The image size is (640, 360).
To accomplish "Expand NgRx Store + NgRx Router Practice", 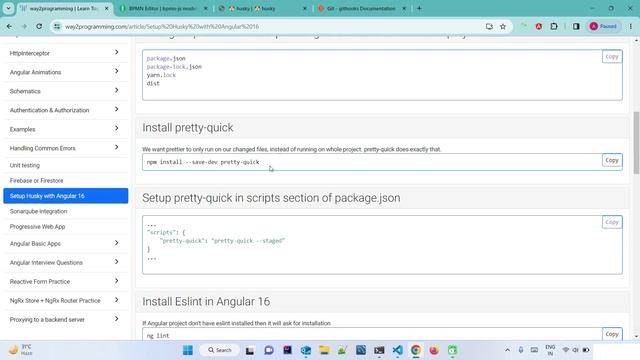I will [x=65, y=300].
